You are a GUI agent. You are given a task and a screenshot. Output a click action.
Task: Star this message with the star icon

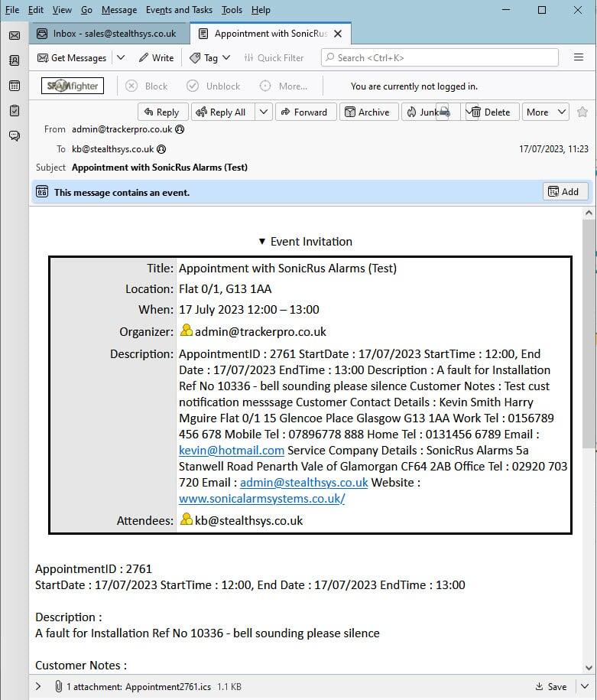582,112
